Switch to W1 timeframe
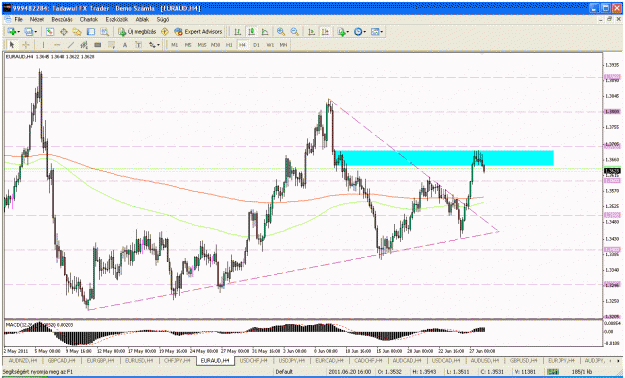 click(270, 45)
